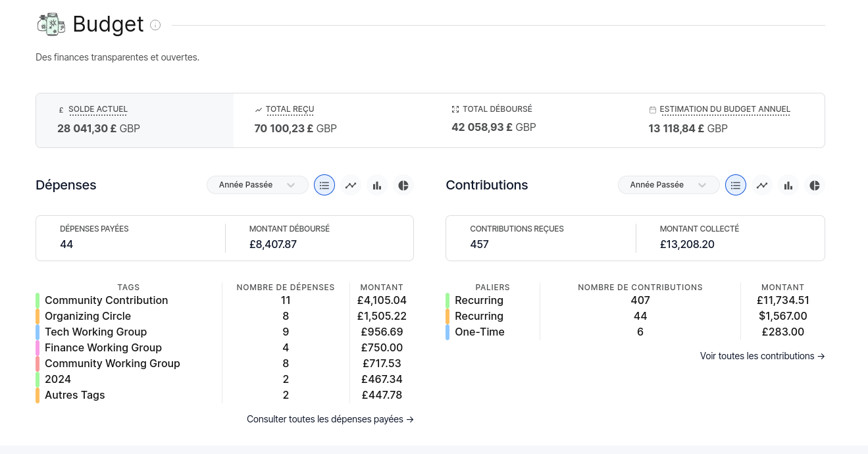Click the Community Contribution green color swatch
Viewport: 868px width, 454px height.
[x=38, y=301]
